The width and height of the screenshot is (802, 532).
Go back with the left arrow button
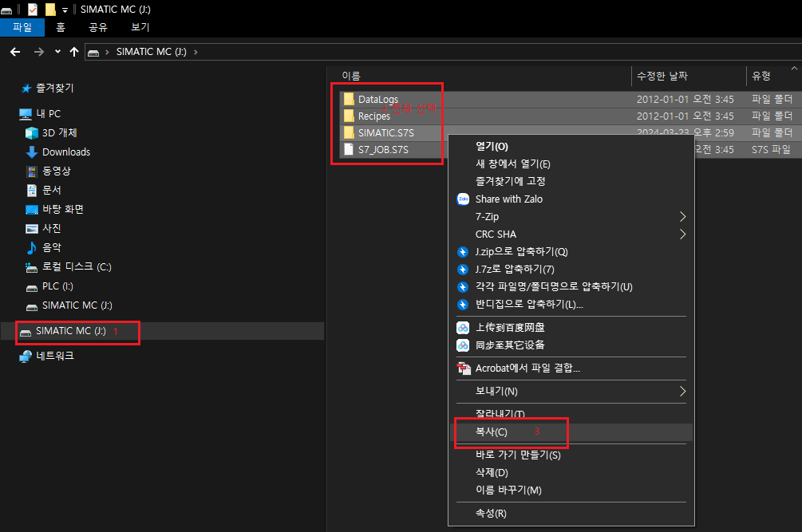[x=15, y=52]
